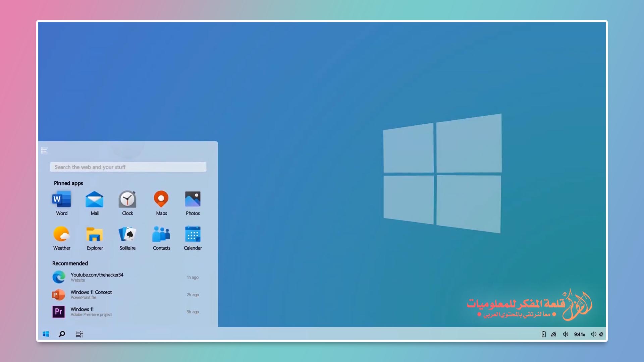Image resolution: width=644 pixels, height=362 pixels.
Task: Launch the Mail app
Action: pos(95,203)
